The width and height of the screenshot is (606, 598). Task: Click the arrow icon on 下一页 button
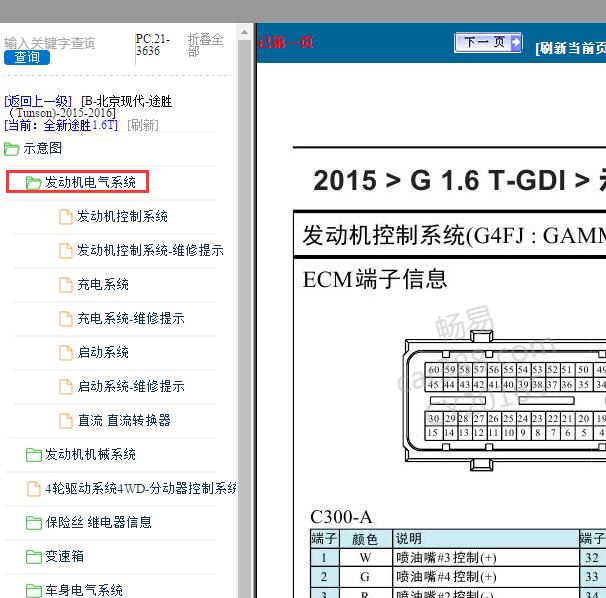coord(516,43)
